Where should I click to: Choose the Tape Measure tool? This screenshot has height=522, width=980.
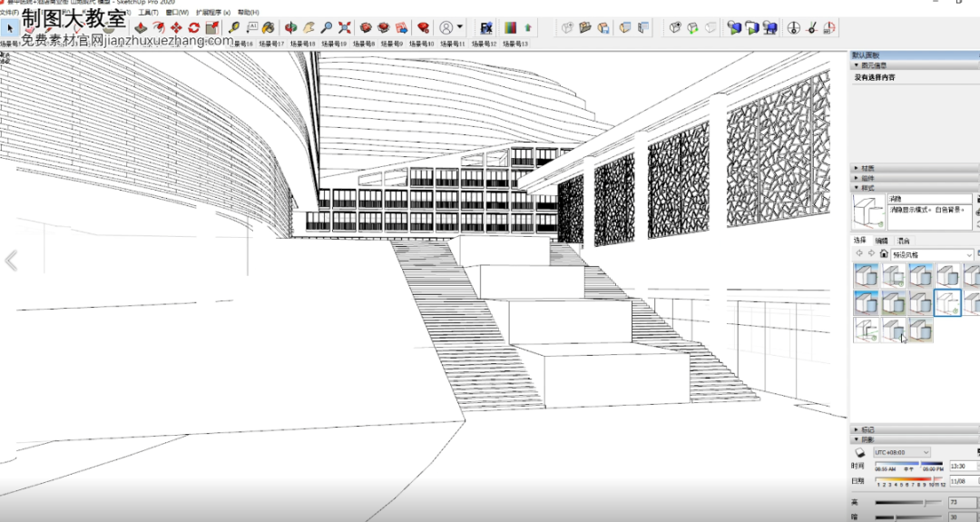point(234,27)
